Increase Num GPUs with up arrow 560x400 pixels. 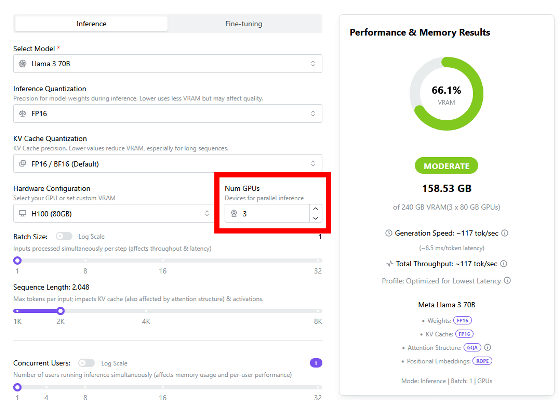point(315,209)
